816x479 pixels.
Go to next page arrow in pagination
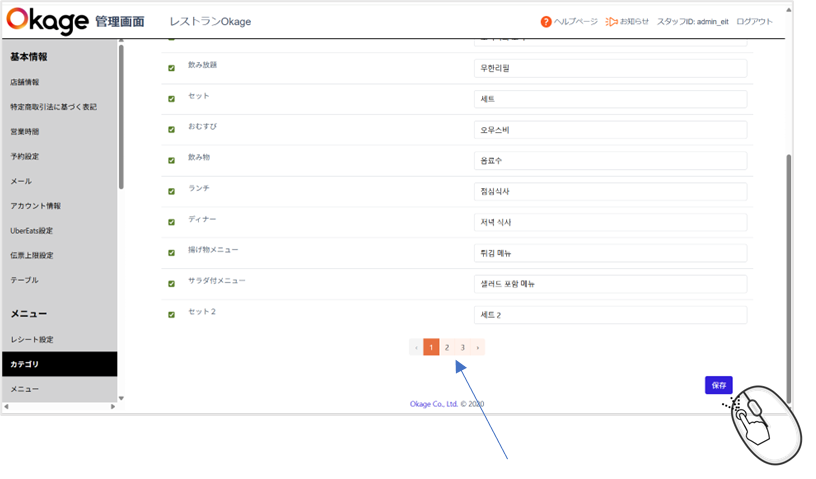(x=478, y=347)
